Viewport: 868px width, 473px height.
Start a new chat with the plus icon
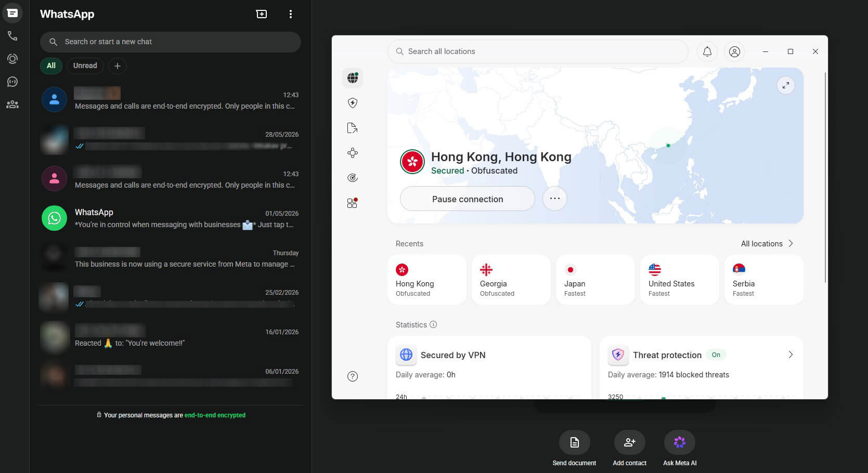pos(262,14)
